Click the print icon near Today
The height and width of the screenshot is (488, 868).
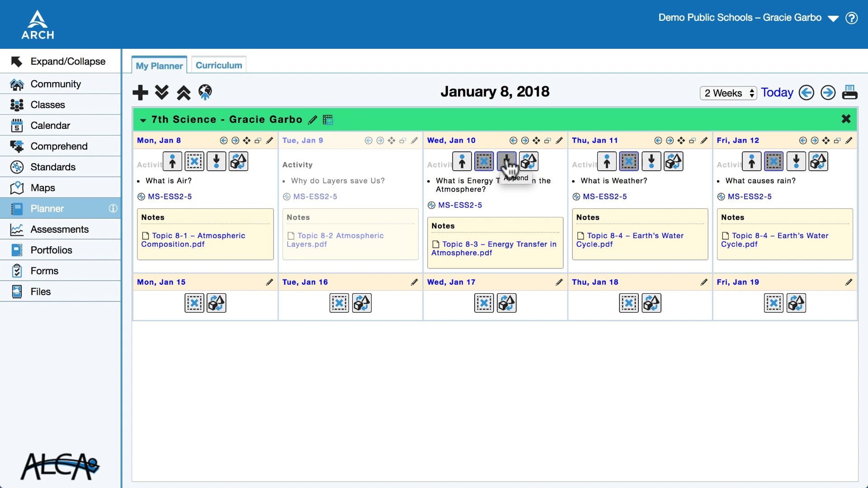point(850,92)
